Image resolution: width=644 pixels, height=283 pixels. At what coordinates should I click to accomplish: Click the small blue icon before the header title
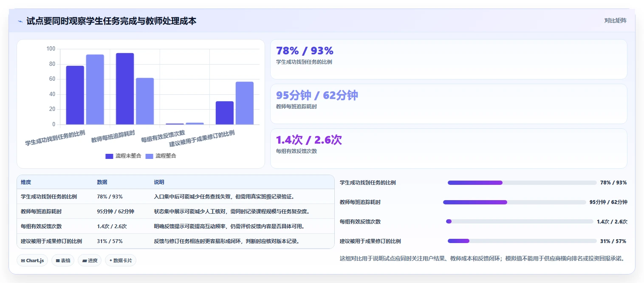click(x=20, y=21)
